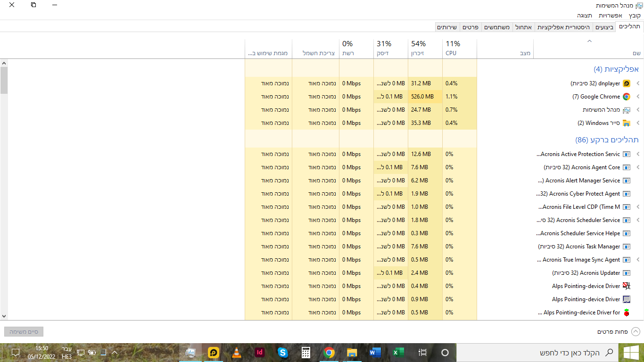Click the 1.1% CPU value
Viewport: 644px width, 362px height.
point(460,97)
